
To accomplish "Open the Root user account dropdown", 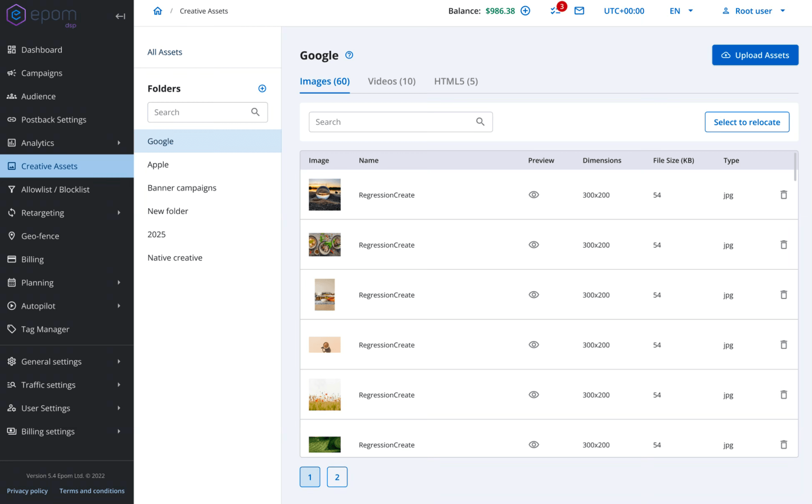I will coord(754,11).
